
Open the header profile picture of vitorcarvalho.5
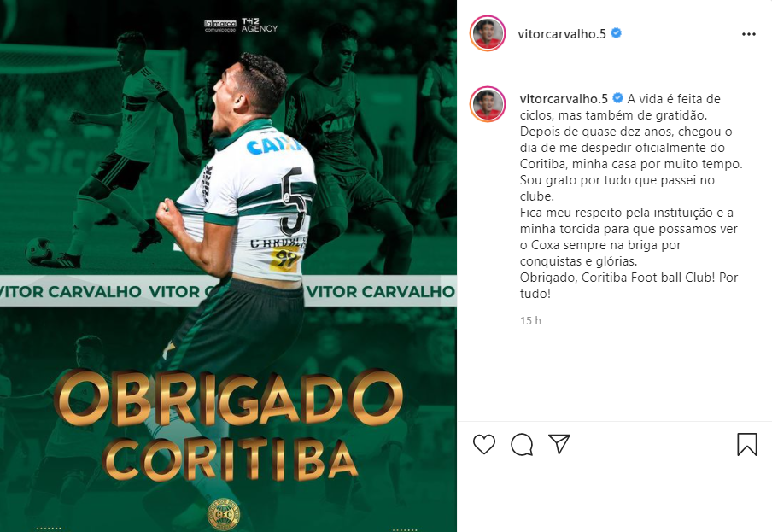(488, 33)
